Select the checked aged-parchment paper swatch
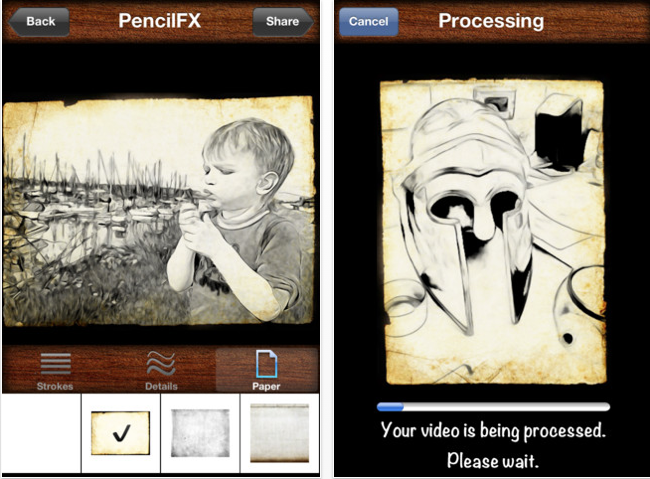The width and height of the screenshot is (650, 479). pos(121,433)
